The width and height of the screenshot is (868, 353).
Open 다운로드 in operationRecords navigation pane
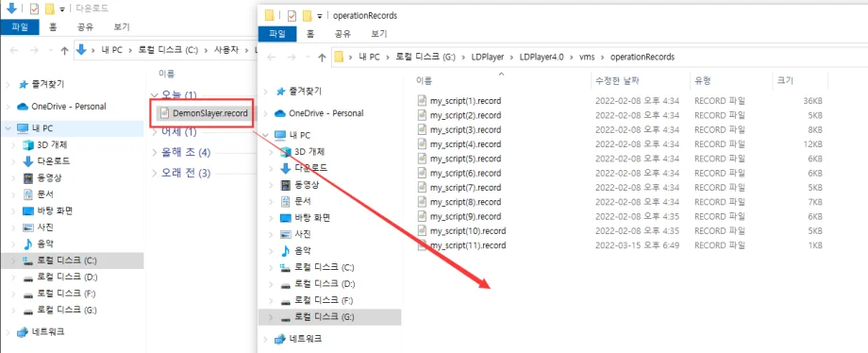pyautogui.click(x=310, y=168)
